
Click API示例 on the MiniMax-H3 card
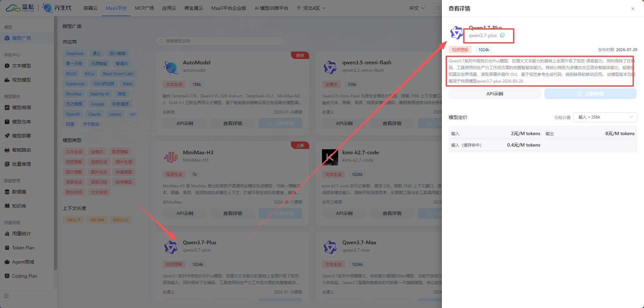185,213
